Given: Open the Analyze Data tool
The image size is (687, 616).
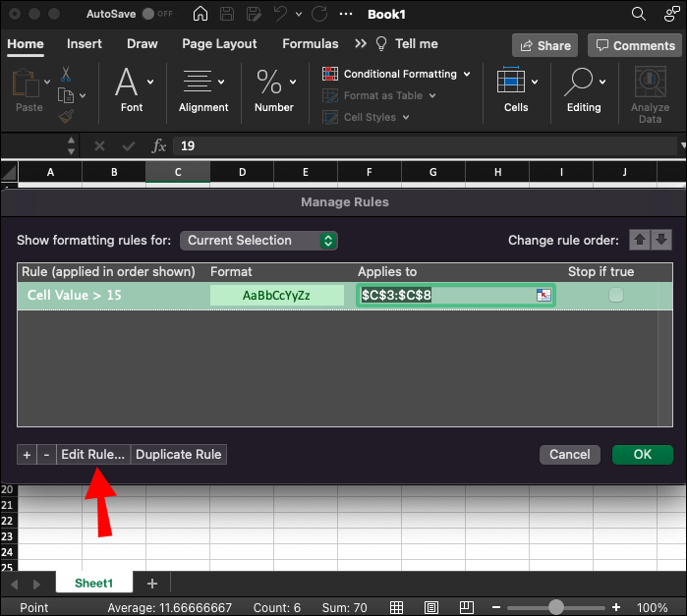Looking at the screenshot, I should pos(650,95).
